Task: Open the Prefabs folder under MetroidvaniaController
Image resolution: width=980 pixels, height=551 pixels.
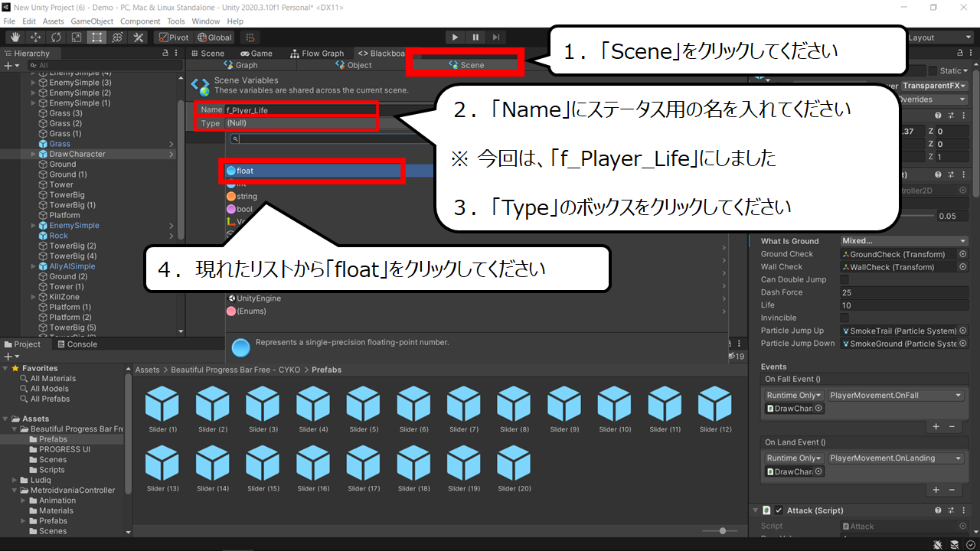Action: point(54,521)
